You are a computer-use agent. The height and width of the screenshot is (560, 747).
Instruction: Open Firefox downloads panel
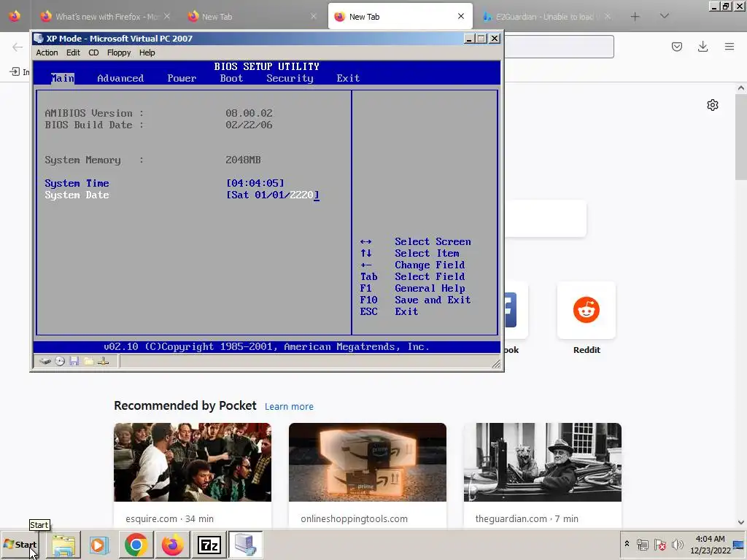tap(703, 47)
